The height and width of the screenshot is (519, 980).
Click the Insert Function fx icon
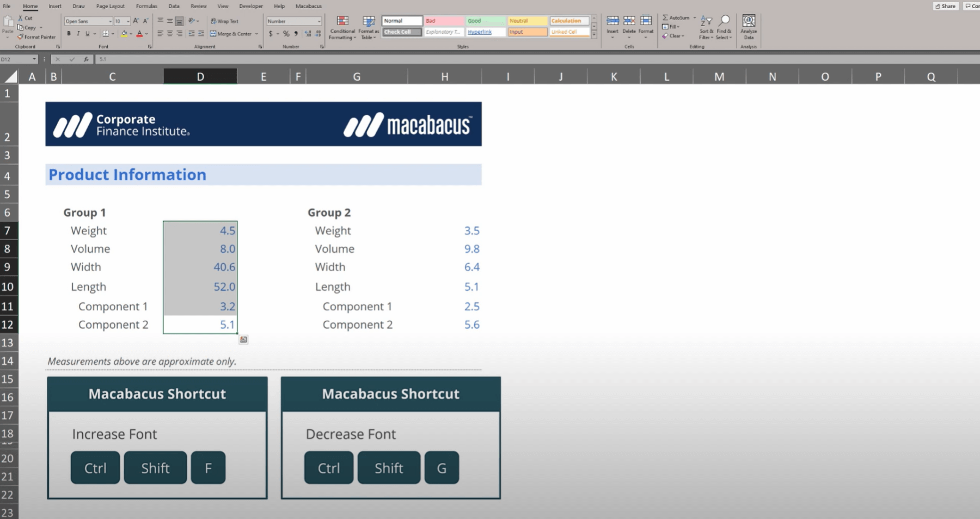[85, 59]
